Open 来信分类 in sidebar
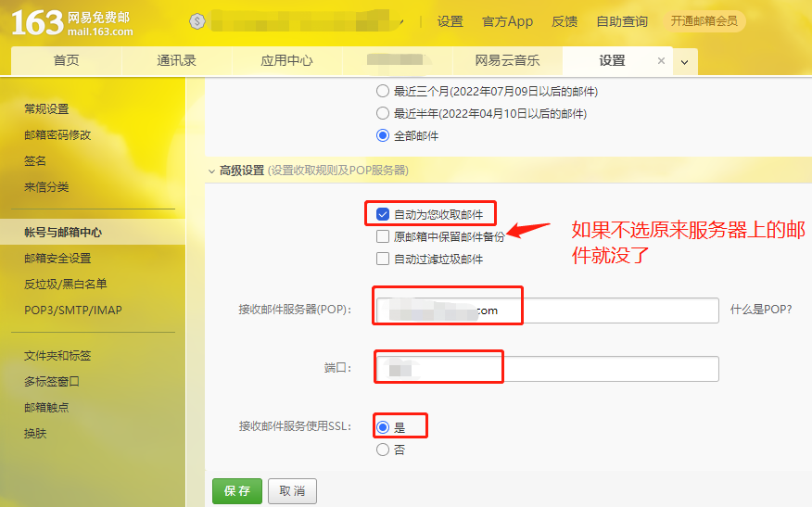Screen dimensions: 812x507 pos(46,187)
